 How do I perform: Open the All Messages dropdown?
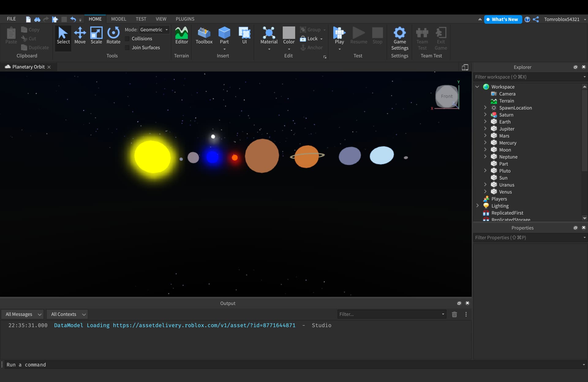23,314
